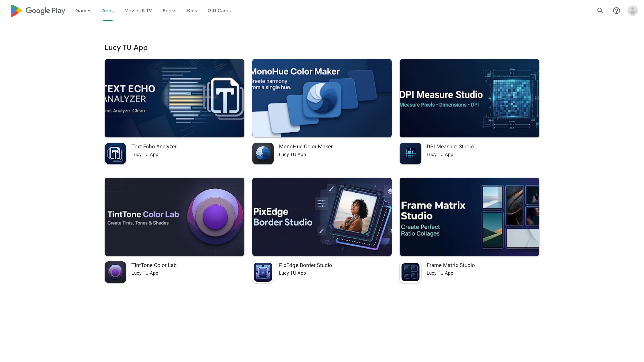Go to the Movies & TV tab

pos(138,11)
